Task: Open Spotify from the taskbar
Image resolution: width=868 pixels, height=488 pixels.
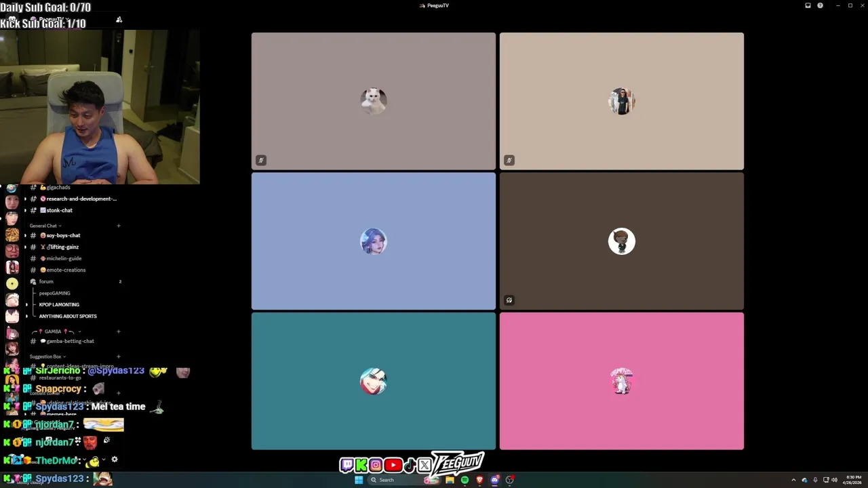Action: click(465, 480)
